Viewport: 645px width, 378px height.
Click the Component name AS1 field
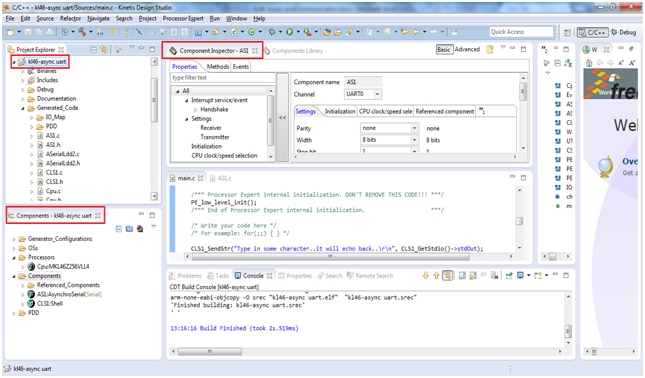pos(363,82)
